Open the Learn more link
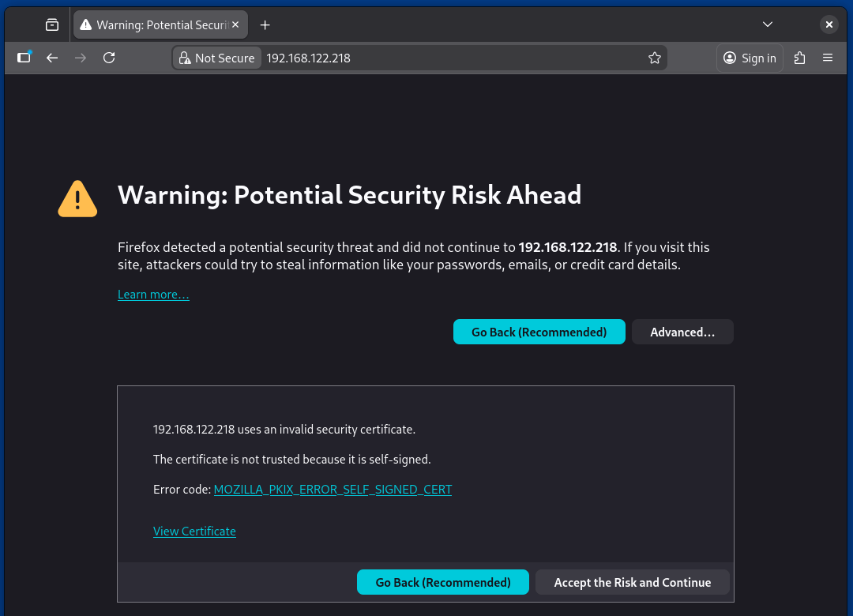Screen dimensions: 853x616 (153, 294)
